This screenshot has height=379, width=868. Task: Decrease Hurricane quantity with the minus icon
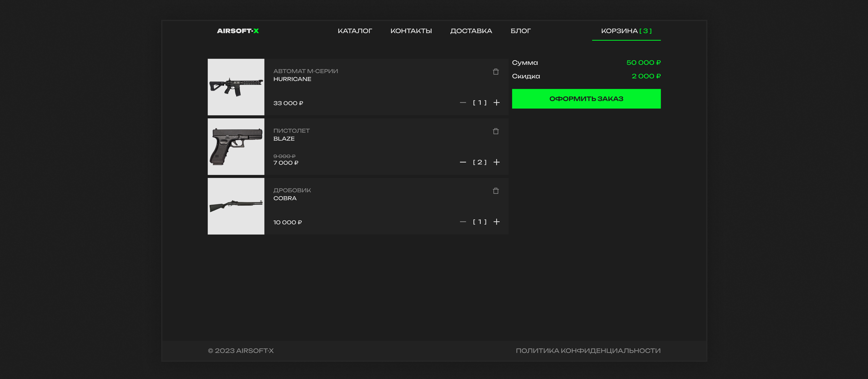[463, 103]
